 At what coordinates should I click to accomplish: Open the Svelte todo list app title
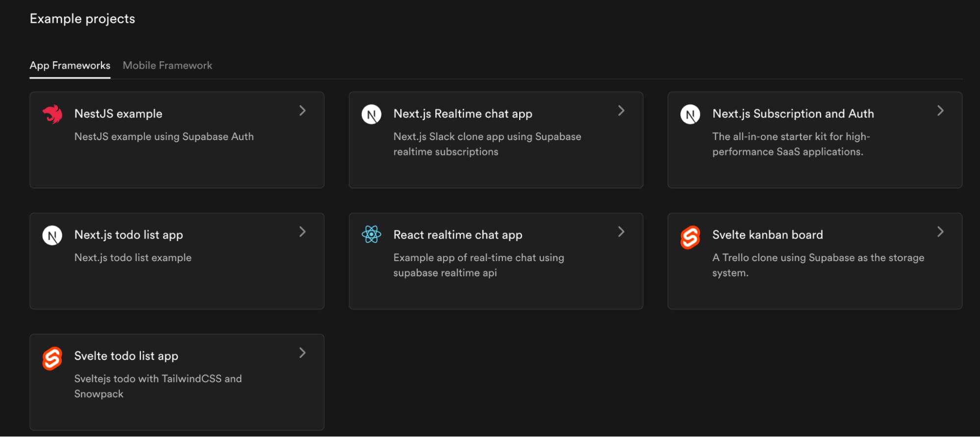pos(126,356)
